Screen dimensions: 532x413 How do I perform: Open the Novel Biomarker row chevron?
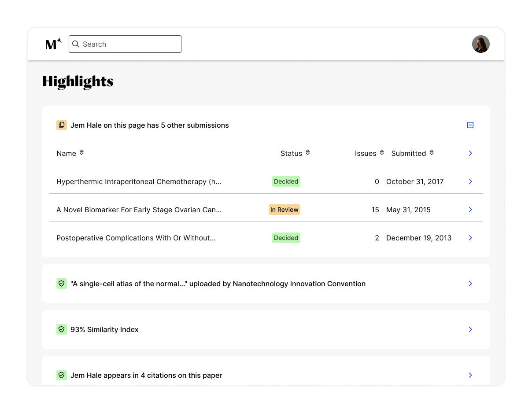point(470,210)
